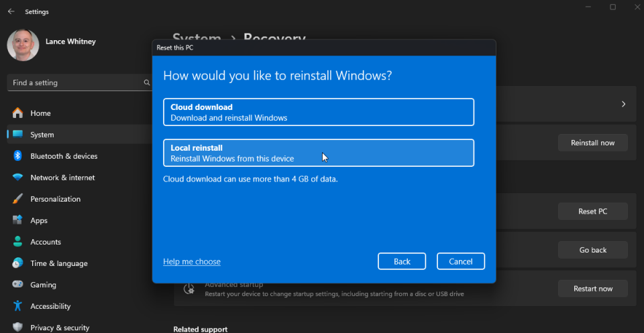This screenshot has width=644, height=333.
Task: Open the Help me choose link
Action: pos(192,261)
